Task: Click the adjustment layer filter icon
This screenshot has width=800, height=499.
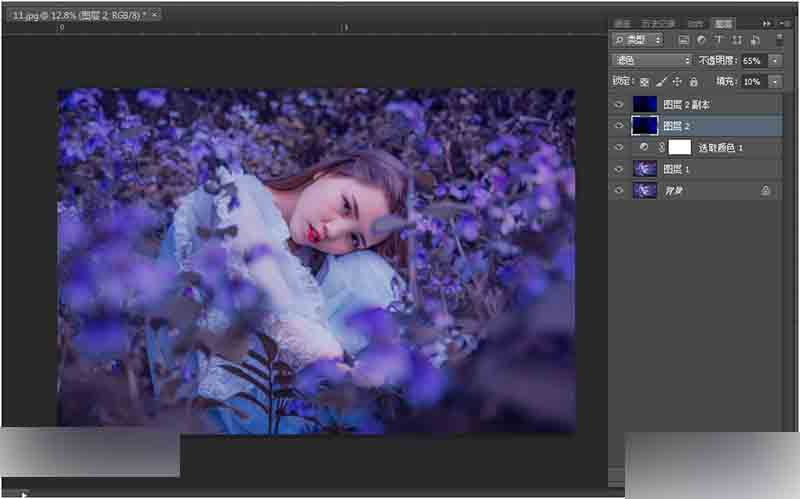Action: tap(701, 40)
